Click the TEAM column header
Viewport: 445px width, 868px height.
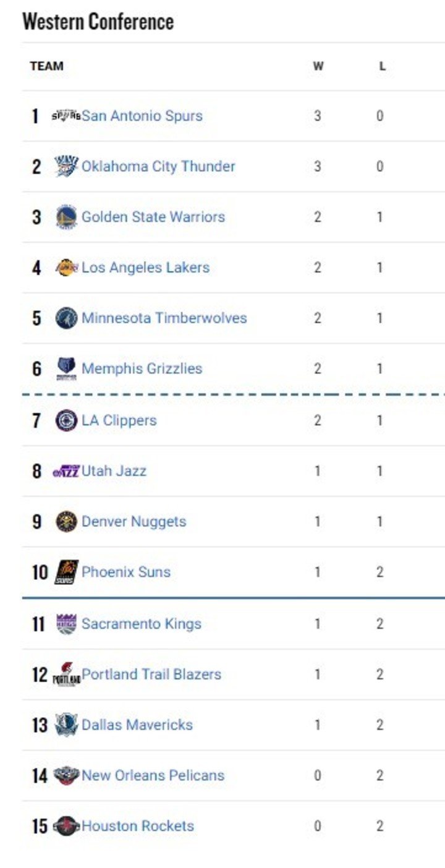[46, 66]
